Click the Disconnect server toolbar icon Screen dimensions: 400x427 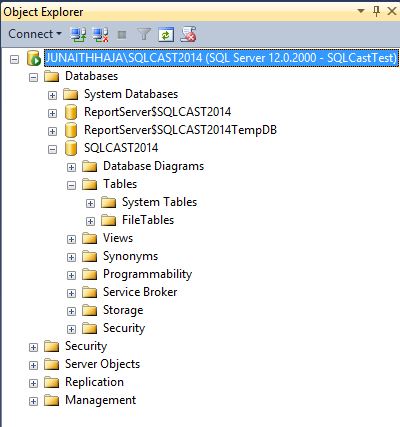100,34
